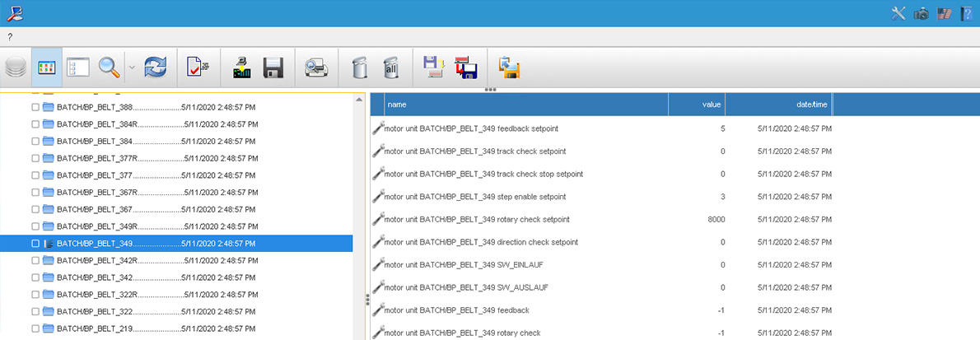Open the dropdown arrow beside the search icon
The width and height of the screenshot is (980, 340).
pos(132,67)
